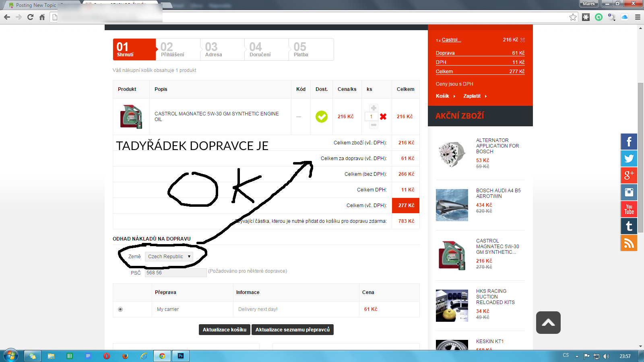
Task: Remove the Castrol product with the red X
Action: pos(383,117)
